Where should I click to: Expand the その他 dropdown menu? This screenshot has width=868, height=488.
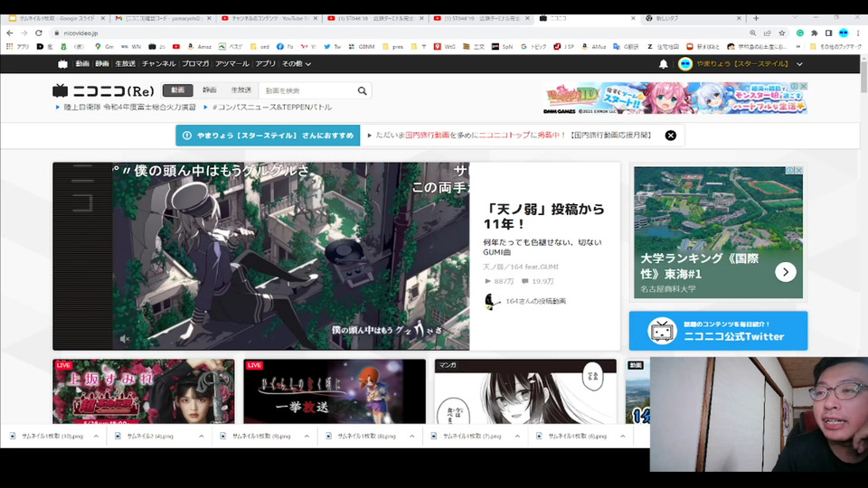click(297, 64)
